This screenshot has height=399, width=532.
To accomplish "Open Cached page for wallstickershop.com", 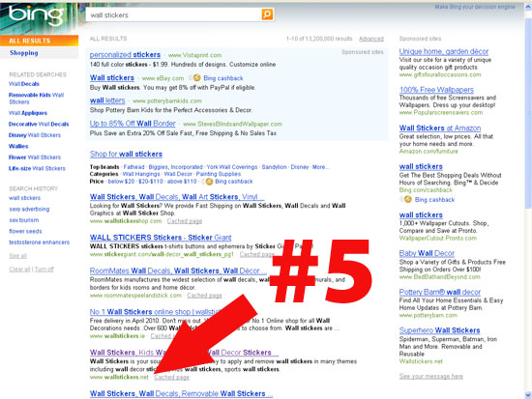I will point(184,221).
